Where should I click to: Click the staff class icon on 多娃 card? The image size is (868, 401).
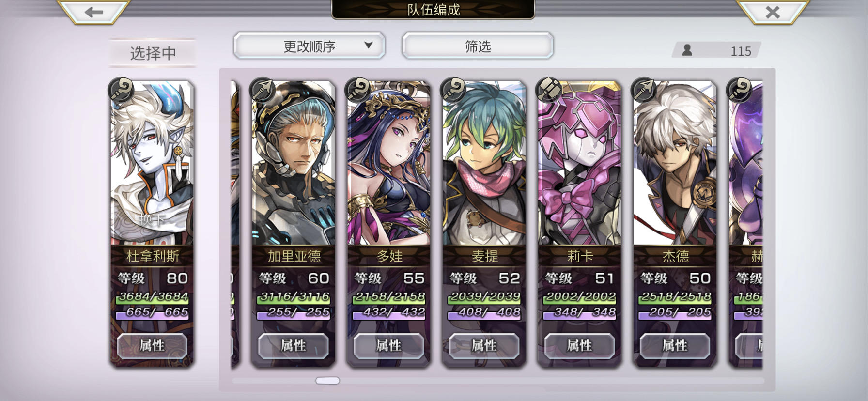[358, 90]
